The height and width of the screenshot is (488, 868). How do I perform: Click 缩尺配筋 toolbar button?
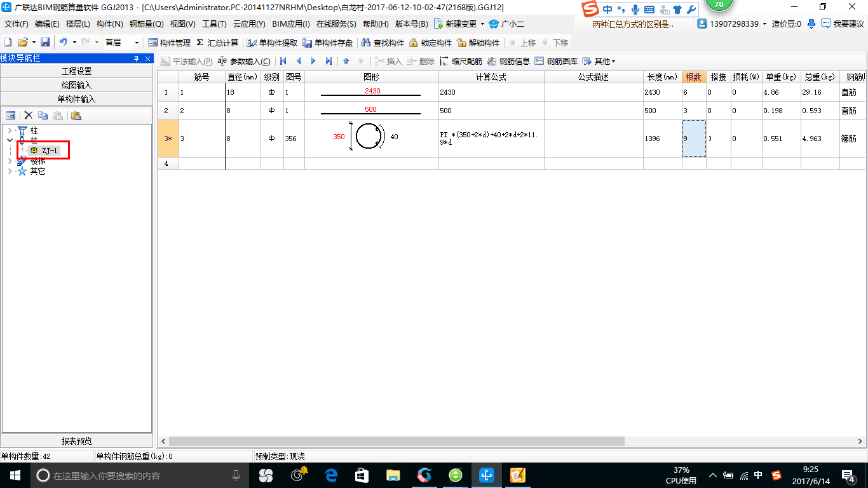pyautogui.click(x=461, y=61)
